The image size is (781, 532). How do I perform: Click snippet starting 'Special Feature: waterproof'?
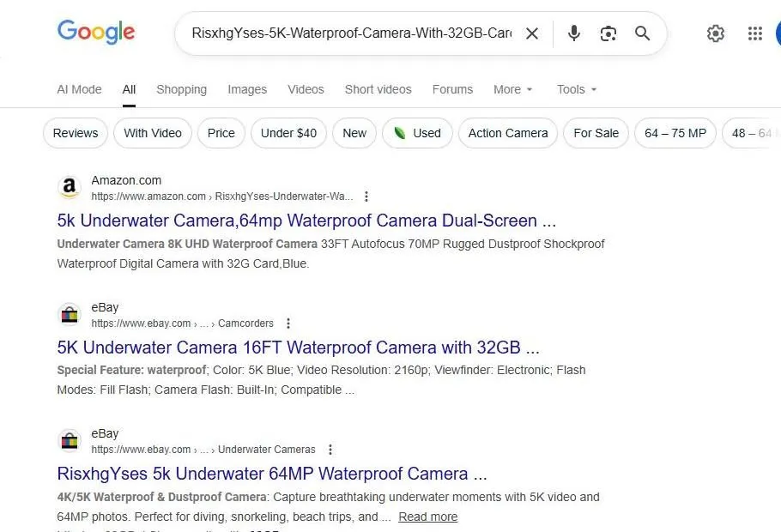pos(321,379)
